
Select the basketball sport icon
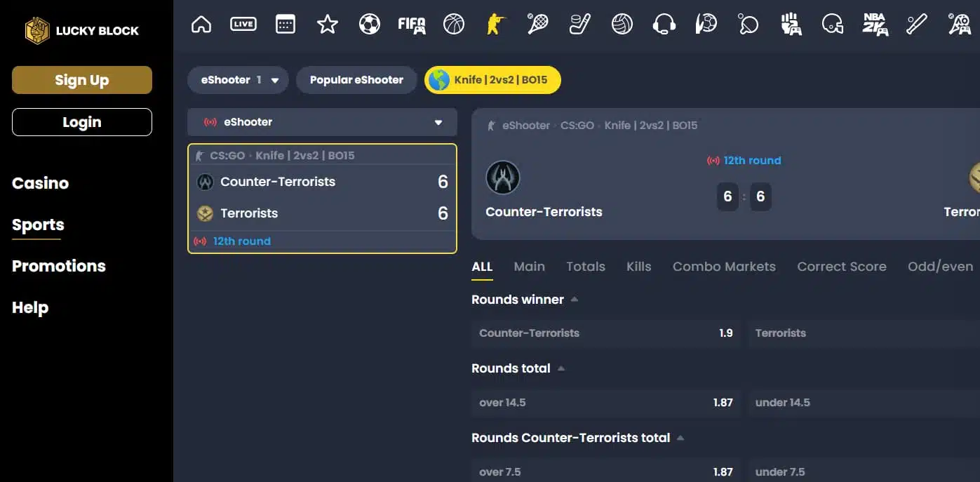[x=454, y=25]
